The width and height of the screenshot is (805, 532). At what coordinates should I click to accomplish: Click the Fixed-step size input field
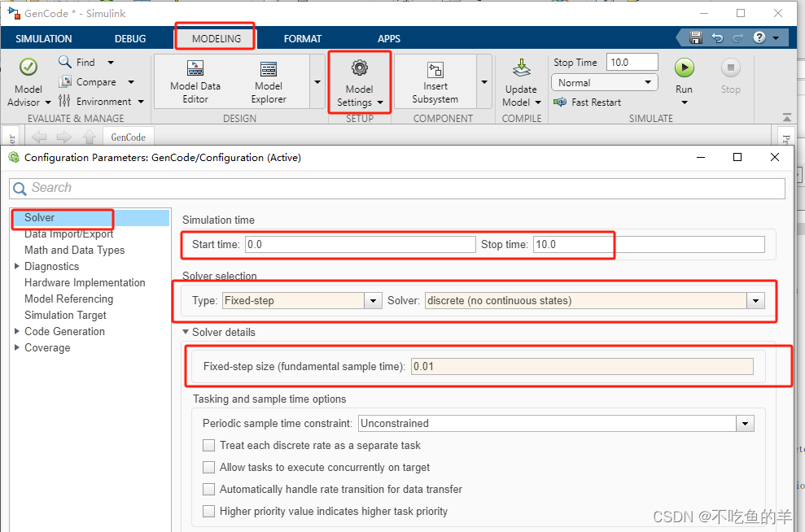tap(582, 366)
